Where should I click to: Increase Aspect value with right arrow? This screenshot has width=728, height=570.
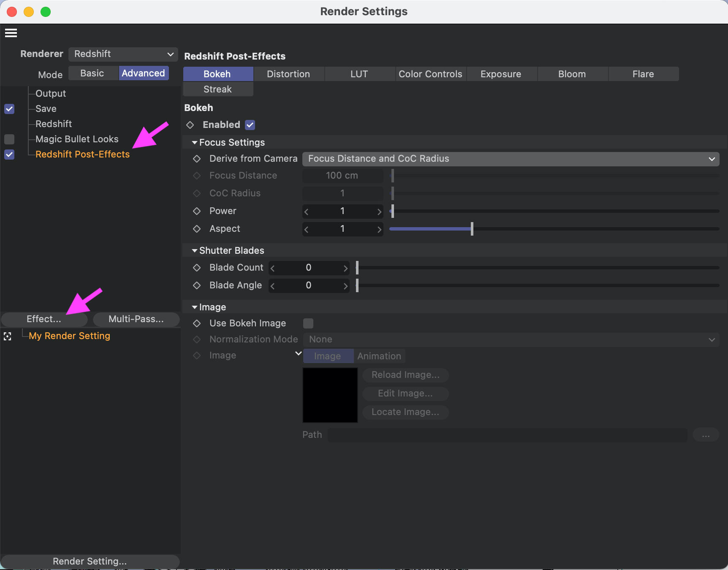(379, 229)
